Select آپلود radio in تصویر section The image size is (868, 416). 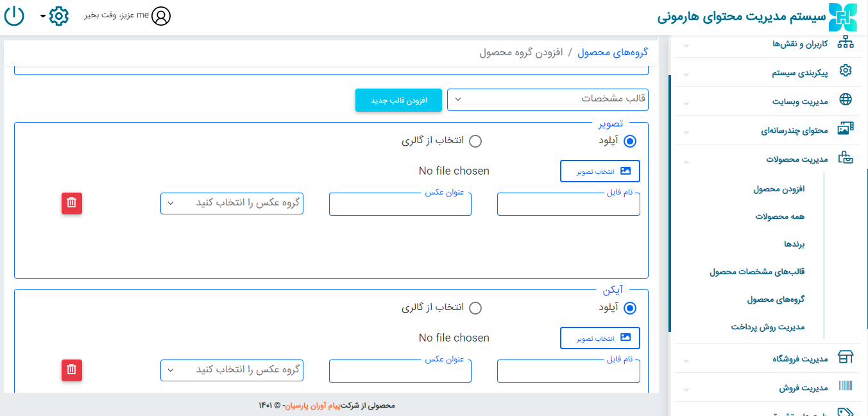630,141
